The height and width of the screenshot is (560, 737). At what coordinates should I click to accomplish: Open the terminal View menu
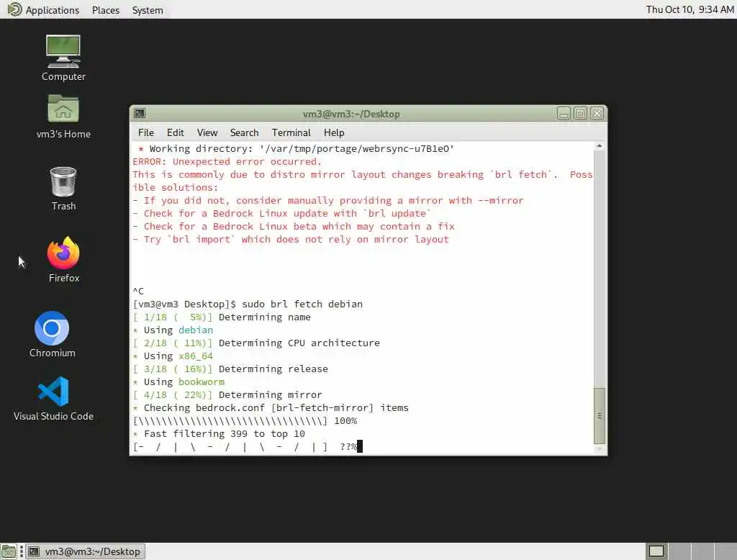(x=207, y=132)
